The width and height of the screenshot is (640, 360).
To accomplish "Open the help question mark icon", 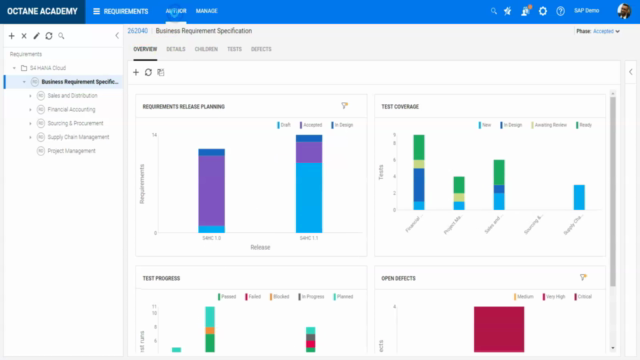I will (x=560, y=11).
